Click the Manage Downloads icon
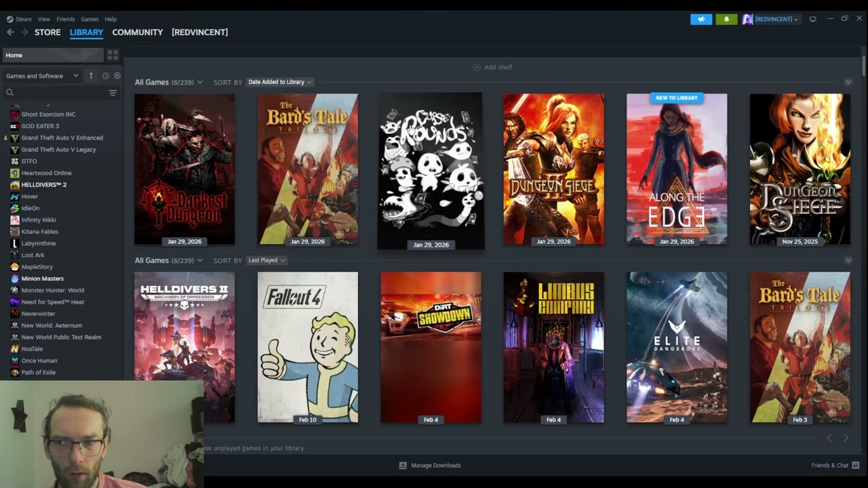Image resolution: width=868 pixels, height=488 pixels. 403,466
